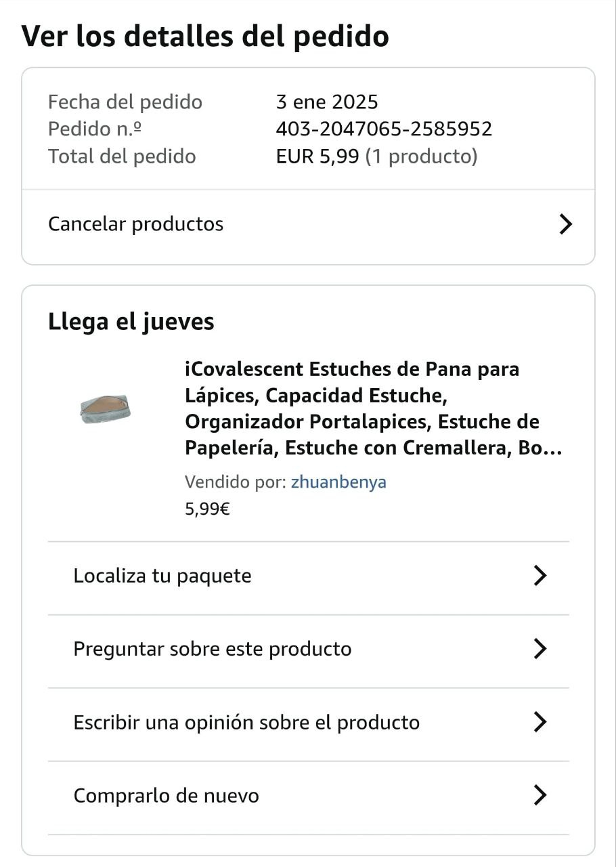Tap the (1 producto) count text
The image size is (616, 867).
422,156
